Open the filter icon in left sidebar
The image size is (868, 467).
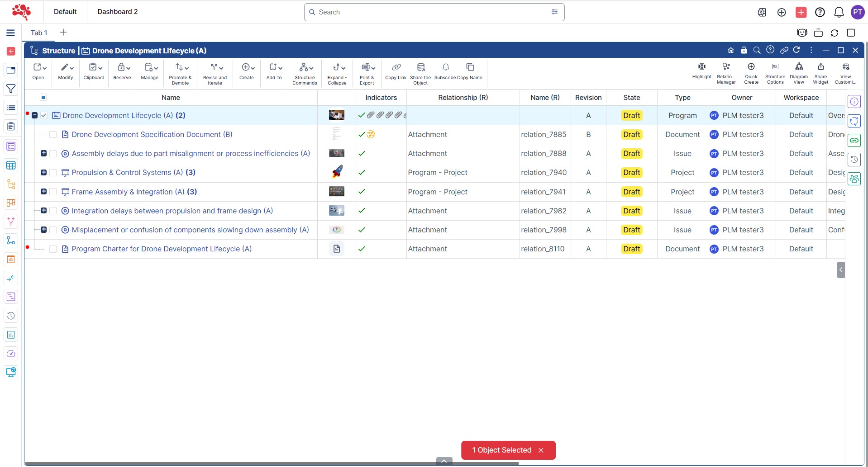coord(11,89)
